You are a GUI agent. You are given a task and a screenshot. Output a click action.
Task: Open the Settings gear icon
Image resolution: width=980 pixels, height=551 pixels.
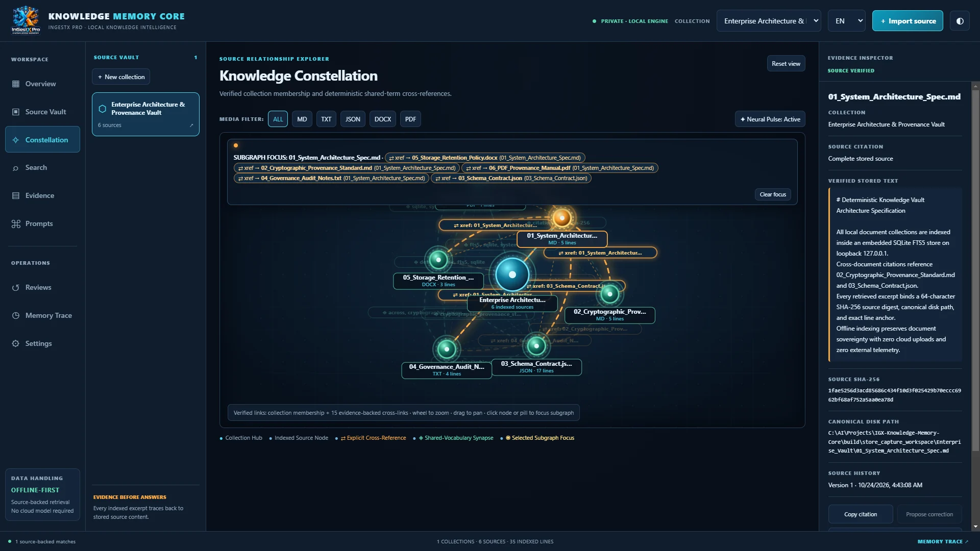[x=16, y=343]
